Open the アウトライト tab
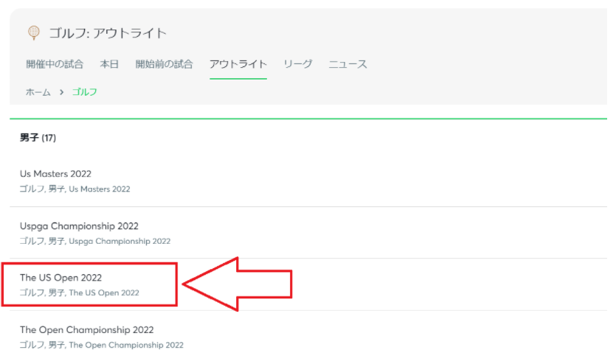The height and width of the screenshot is (364, 616). [x=238, y=64]
